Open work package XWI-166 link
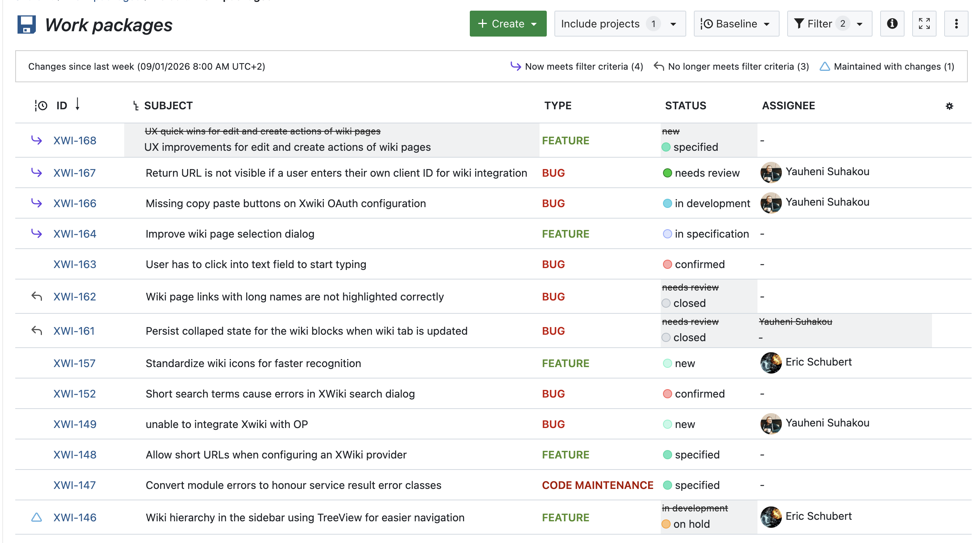 tap(75, 203)
